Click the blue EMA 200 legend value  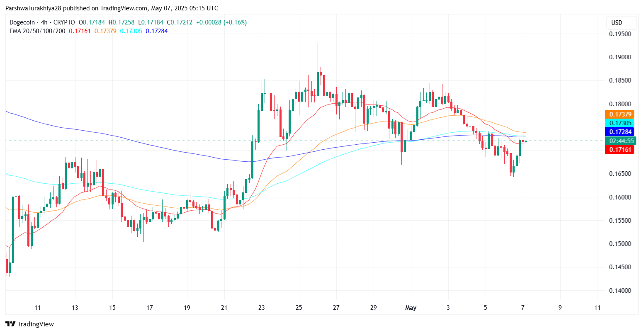click(157, 31)
